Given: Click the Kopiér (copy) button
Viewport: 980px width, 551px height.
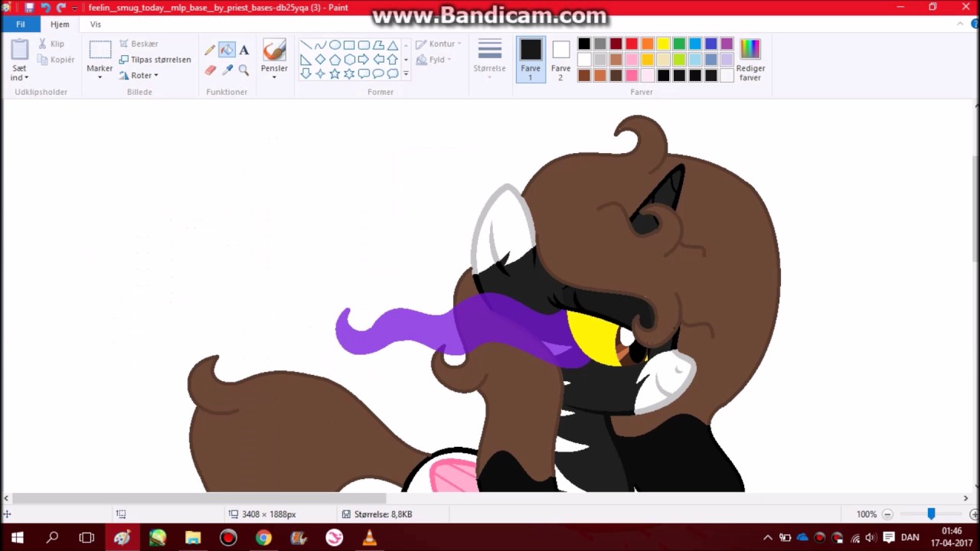Looking at the screenshot, I should coord(57,60).
